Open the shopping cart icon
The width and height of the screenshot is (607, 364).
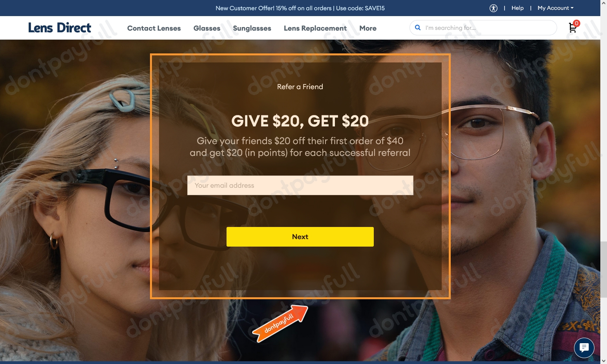pos(572,28)
